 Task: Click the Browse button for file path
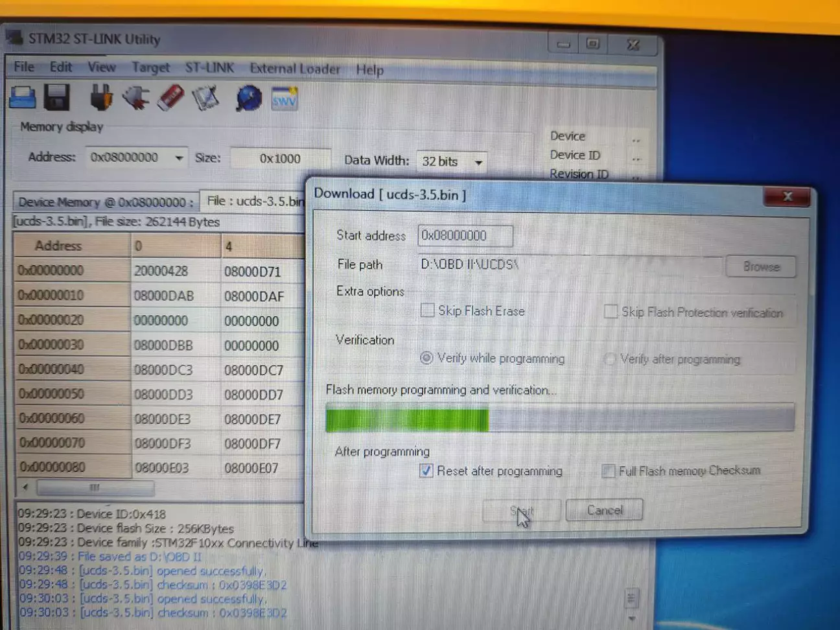(x=761, y=266)
